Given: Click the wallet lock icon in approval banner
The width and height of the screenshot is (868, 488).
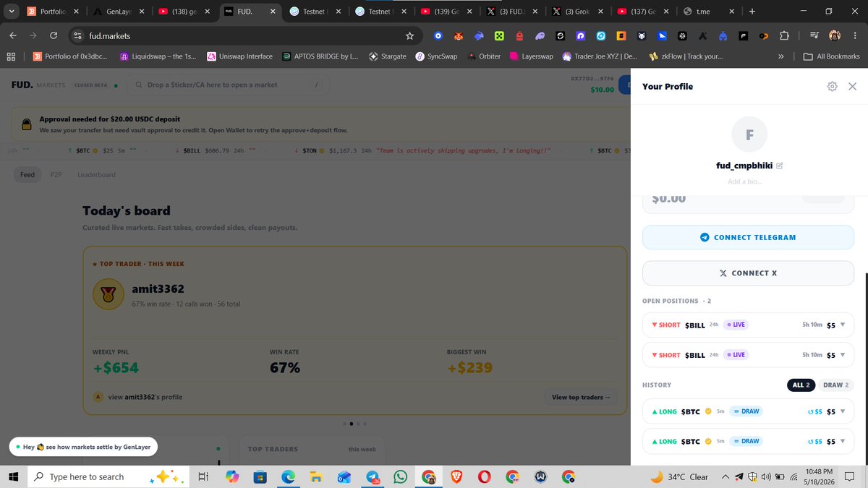Looking at the screenshot, I should pyautogui.click(x=26, y=124).
